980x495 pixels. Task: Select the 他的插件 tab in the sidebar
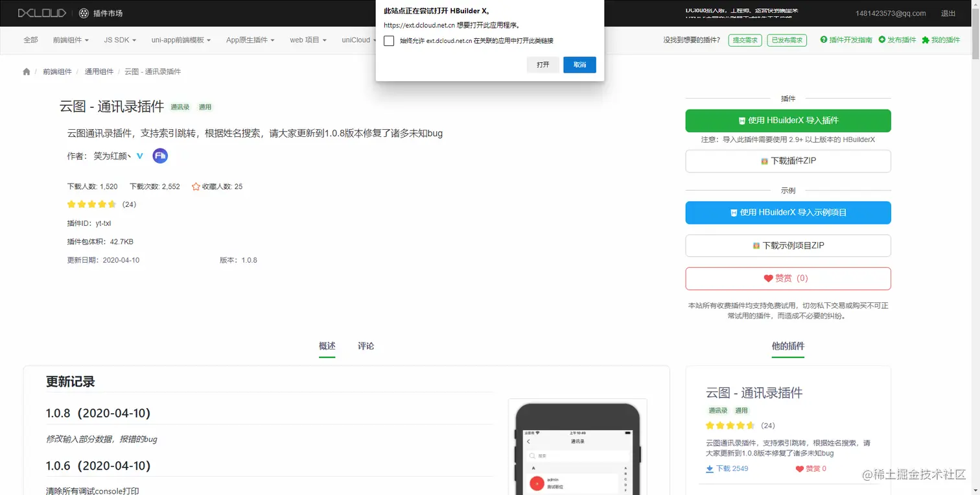(x=788, y=346)
